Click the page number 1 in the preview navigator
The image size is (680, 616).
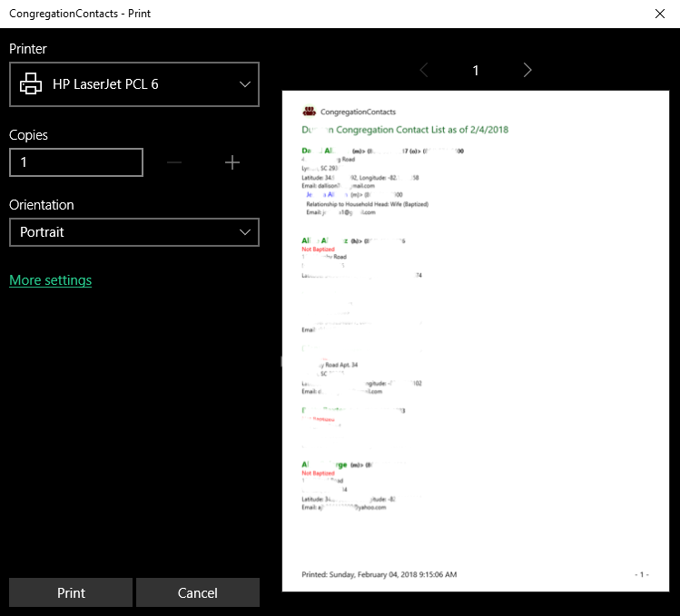[476, 70]
